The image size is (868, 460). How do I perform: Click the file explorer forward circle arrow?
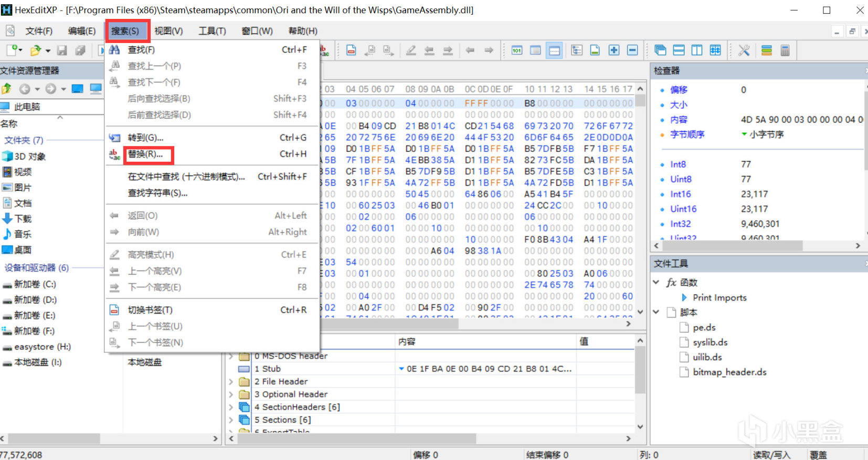(x=50, y=89)
